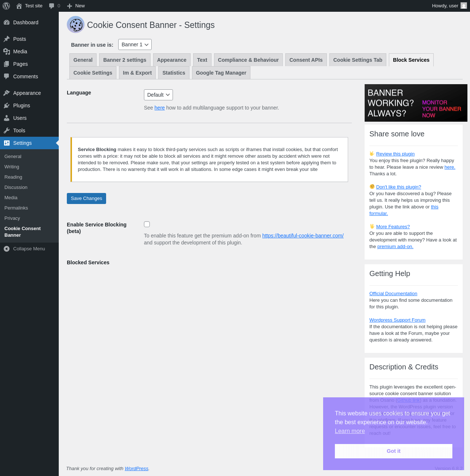The width and height of the screenshot is (470, 476).
Task: Click the cookie plugin logo icon
Action: pyautogui.click(x=76, y=25)
